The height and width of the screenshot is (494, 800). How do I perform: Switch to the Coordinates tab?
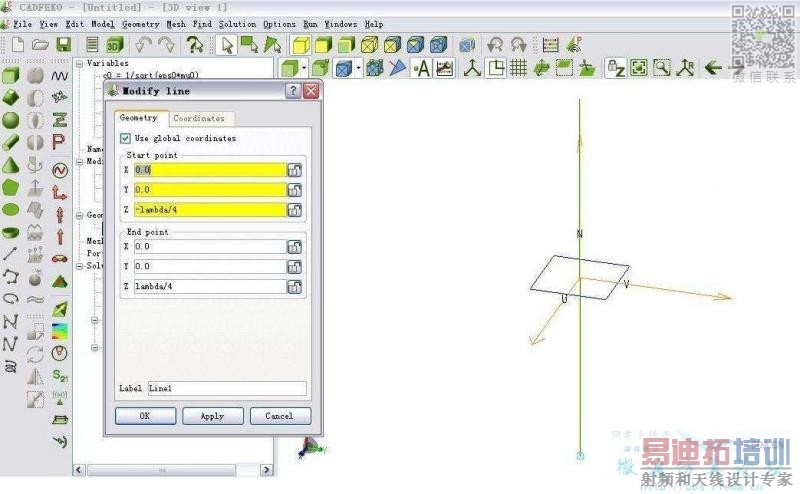[201, 118]
